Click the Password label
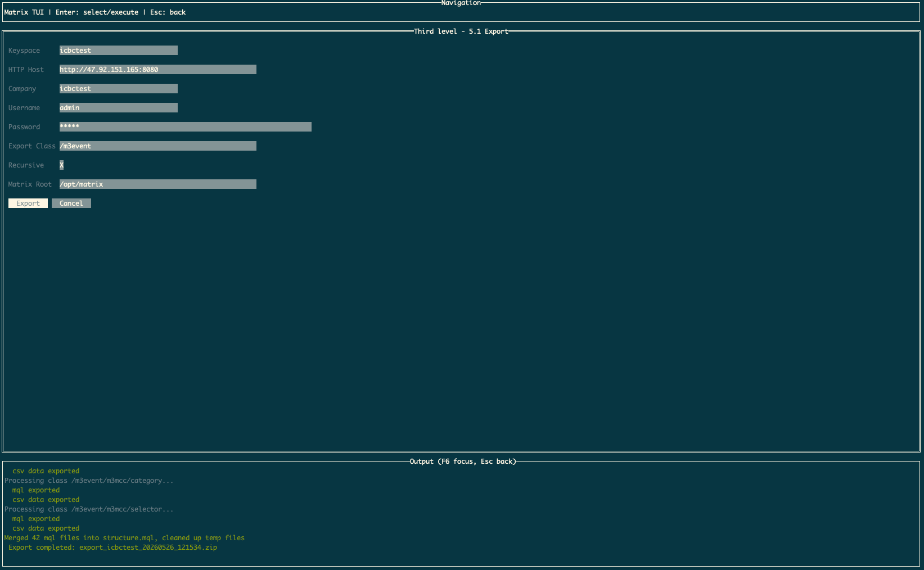 24,127
